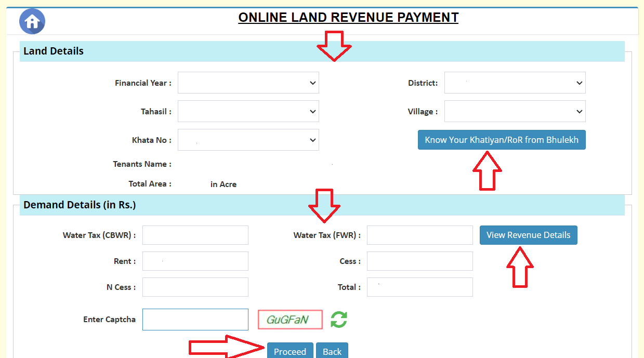Click the Enter Captcha text box
Screen dimensions: 644x358
[x=195, y=320]
